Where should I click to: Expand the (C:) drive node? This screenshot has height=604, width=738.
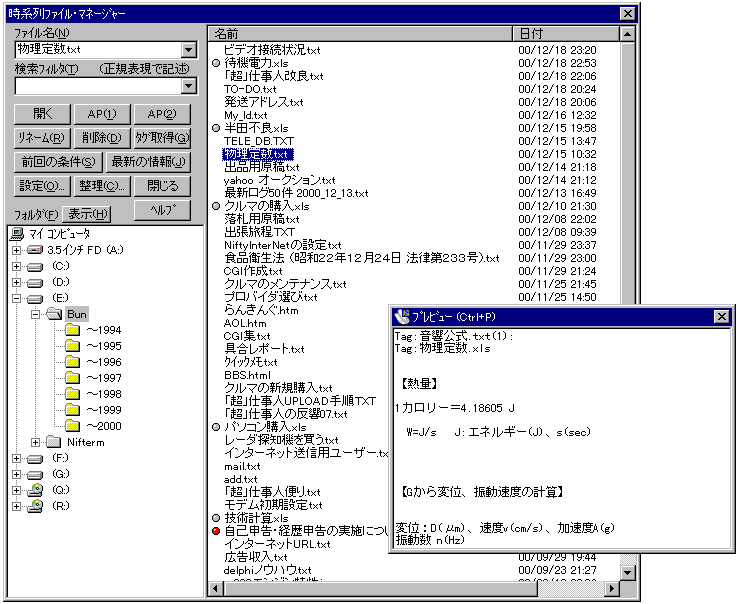click(16, 266)
